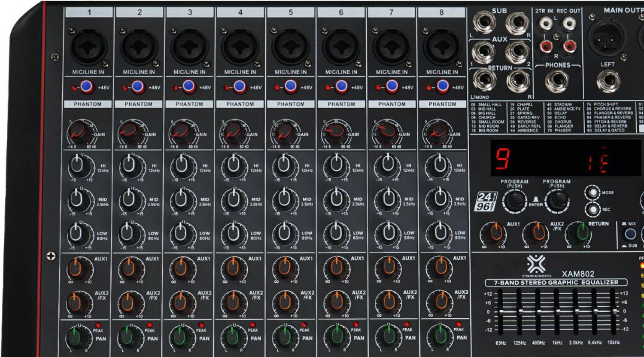Click the 19 CHAPEL preset entry
The image size is (644, 357).
[522, 104]
